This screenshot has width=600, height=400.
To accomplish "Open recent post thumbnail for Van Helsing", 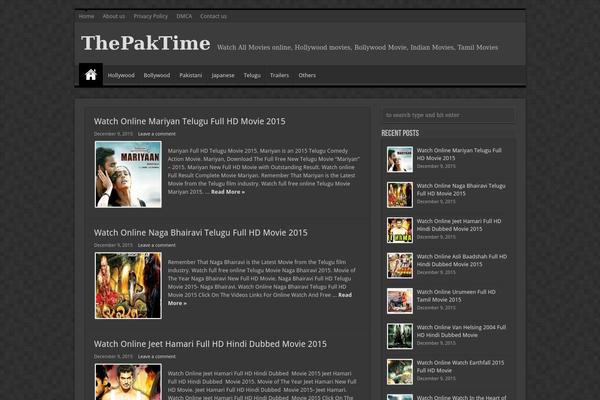I will click(x=399, y=336).
